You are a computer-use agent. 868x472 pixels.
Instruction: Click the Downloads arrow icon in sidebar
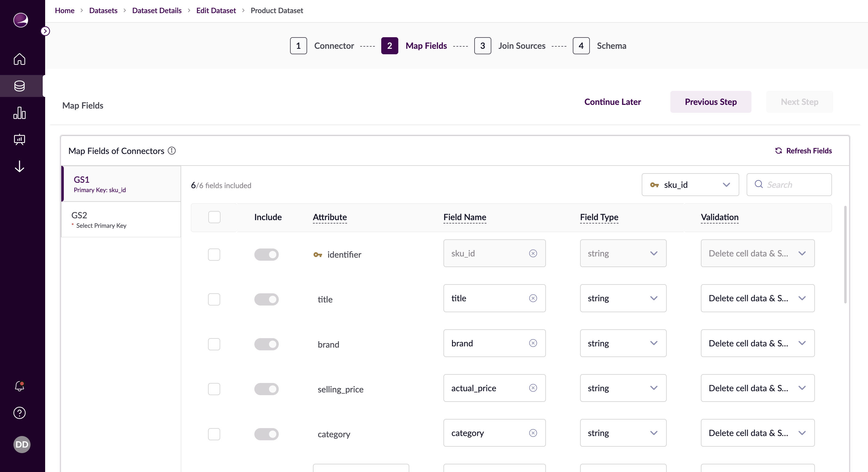(x=19, y=166)
